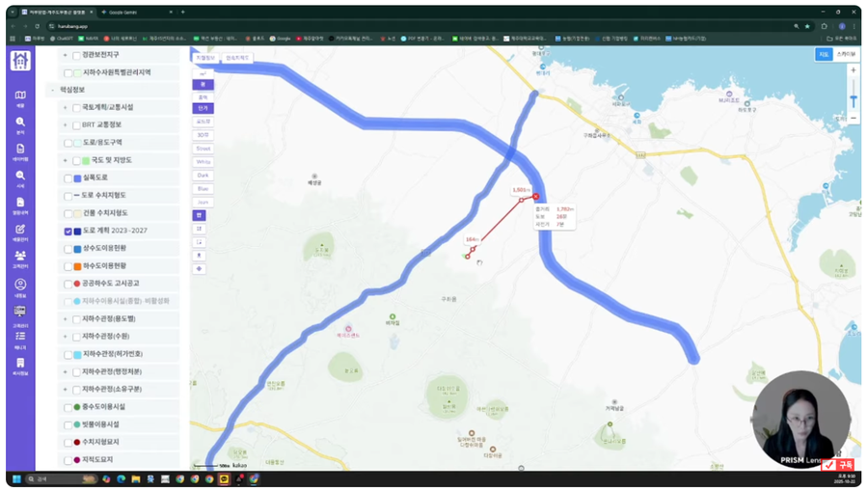Click the zoom in plus on map
This screenshot has width=868, height=491.
853,70
